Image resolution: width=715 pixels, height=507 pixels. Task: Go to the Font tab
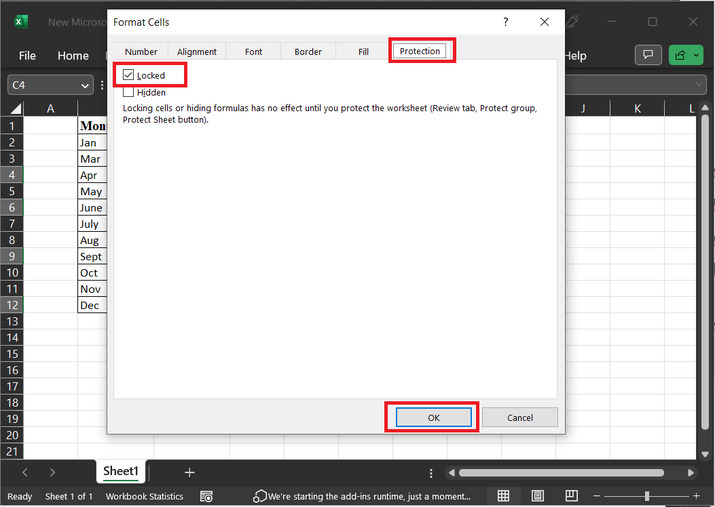click(253, 51)
